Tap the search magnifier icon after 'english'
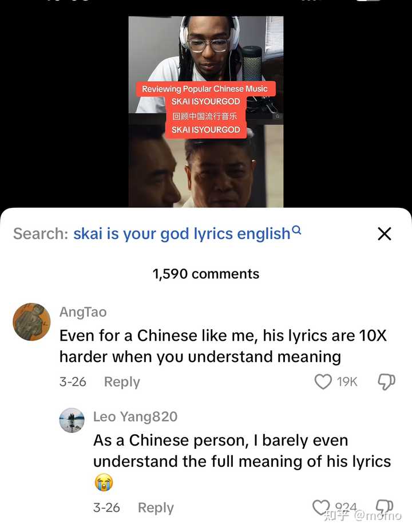Image resolution: width=412 pixels, height=532 pixels. [x=296, y=230]
